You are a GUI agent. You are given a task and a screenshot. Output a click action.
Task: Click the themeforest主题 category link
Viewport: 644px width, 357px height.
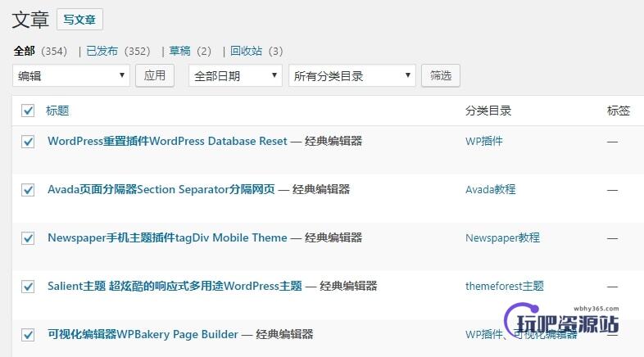(x=505, y=286)
